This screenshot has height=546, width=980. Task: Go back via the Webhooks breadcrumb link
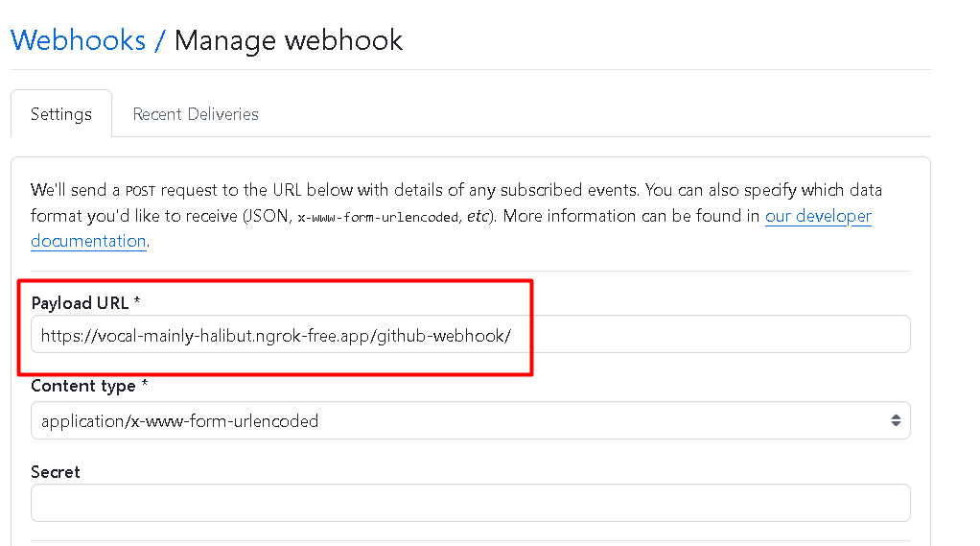[78, 40]
